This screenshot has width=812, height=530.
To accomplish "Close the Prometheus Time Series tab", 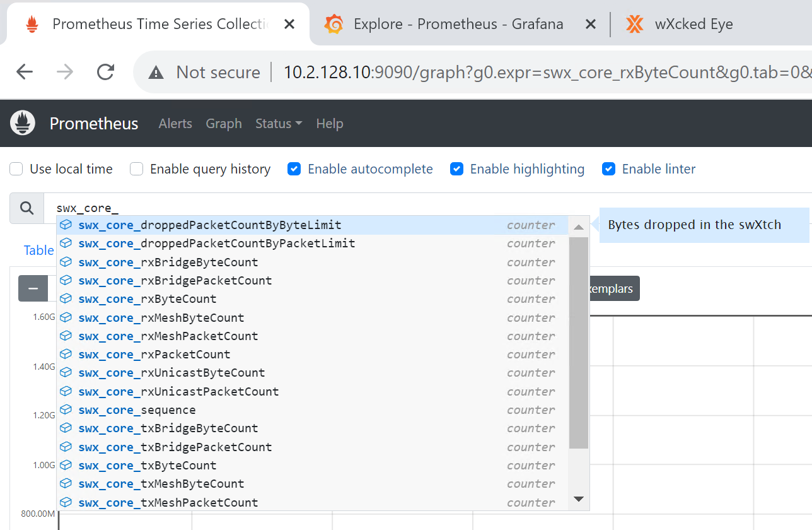I will tap(289, 25).
